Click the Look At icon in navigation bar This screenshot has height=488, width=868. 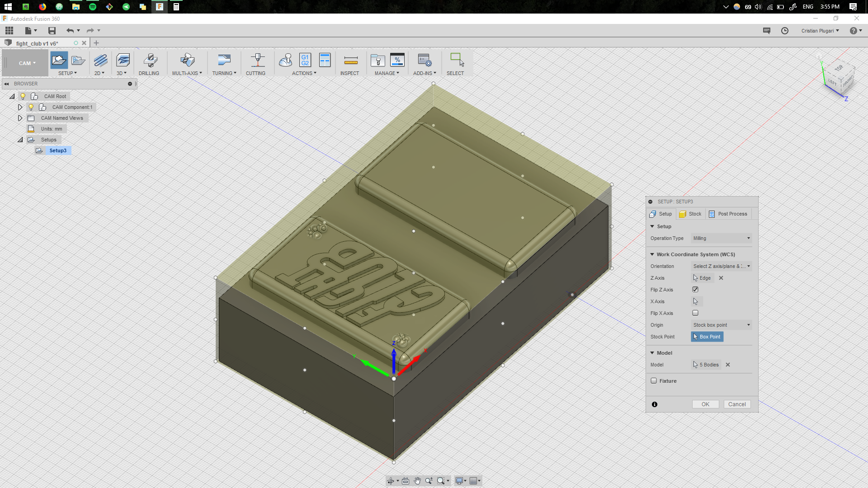[406, 481]
